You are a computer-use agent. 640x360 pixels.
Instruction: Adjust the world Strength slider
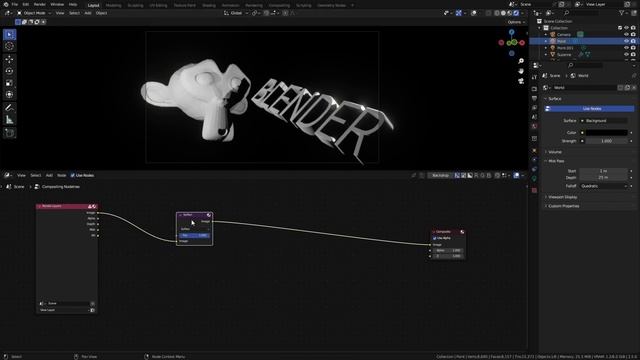click(x=607, y=141)
